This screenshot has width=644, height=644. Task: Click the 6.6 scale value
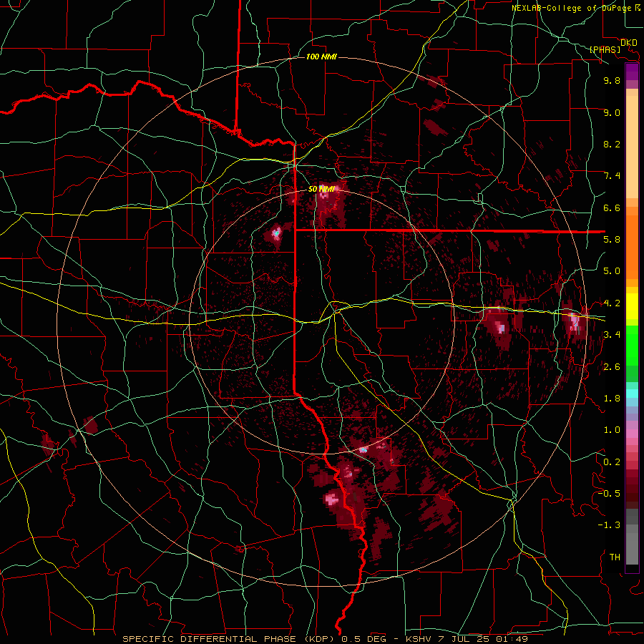click(612, 208)
